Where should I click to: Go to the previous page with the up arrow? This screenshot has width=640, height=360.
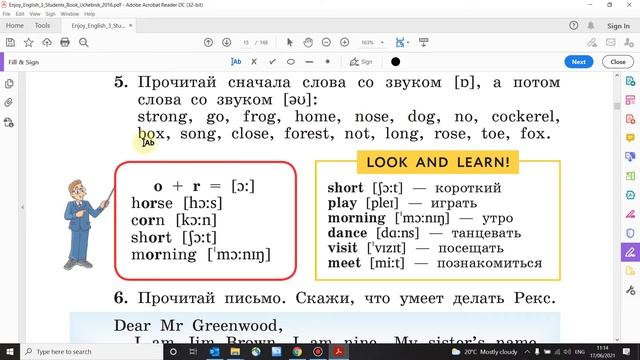208,42
